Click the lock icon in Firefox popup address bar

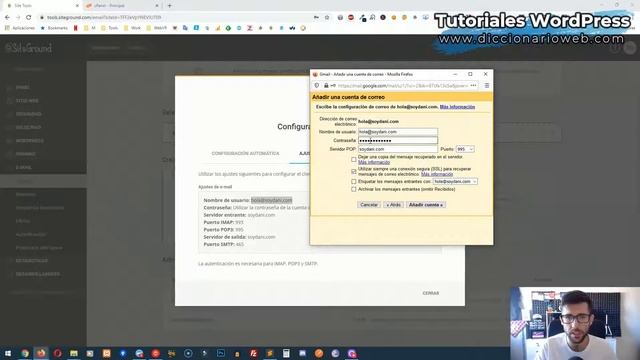326,86
